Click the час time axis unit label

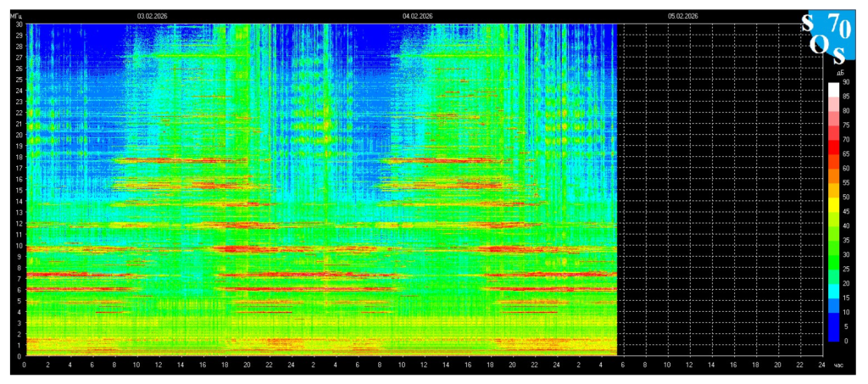837,365
